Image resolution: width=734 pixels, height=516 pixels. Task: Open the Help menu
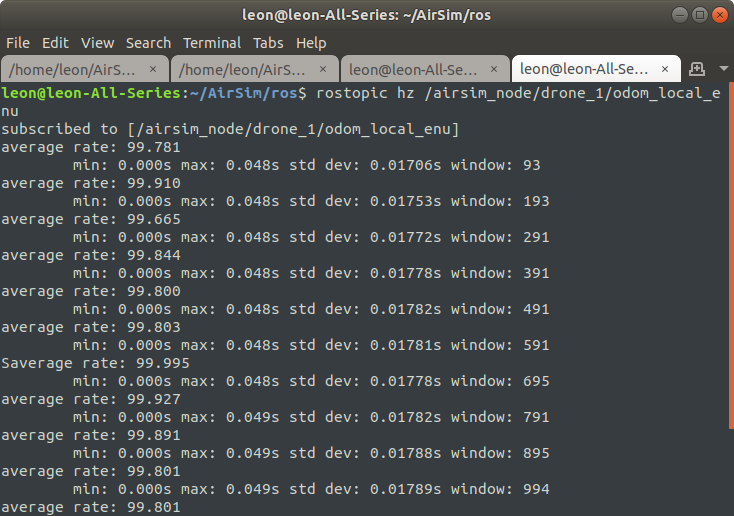coord(311,43)
